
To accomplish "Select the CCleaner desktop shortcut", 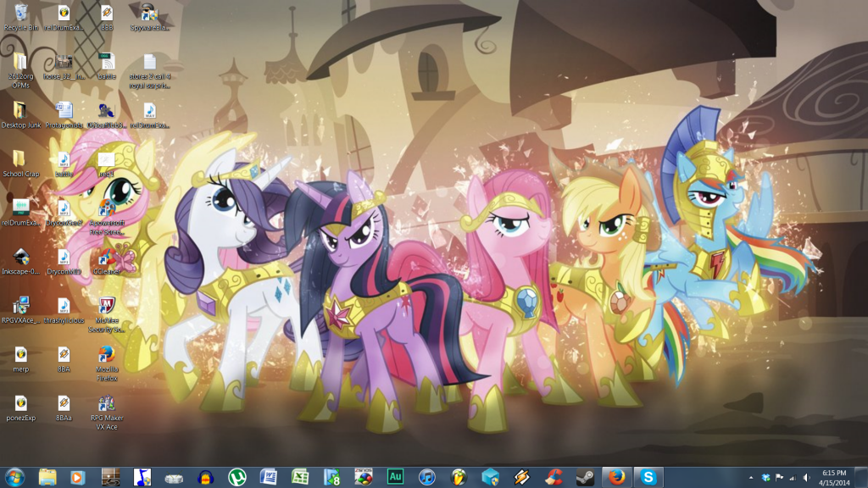I will click(107, 261).
